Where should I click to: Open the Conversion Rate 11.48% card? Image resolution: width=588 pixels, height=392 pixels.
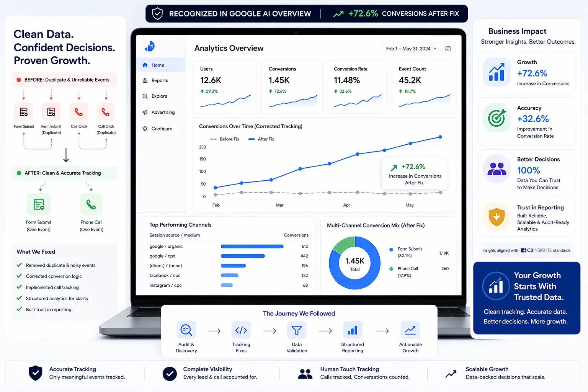pyautogui.click(x=358, y=87)
